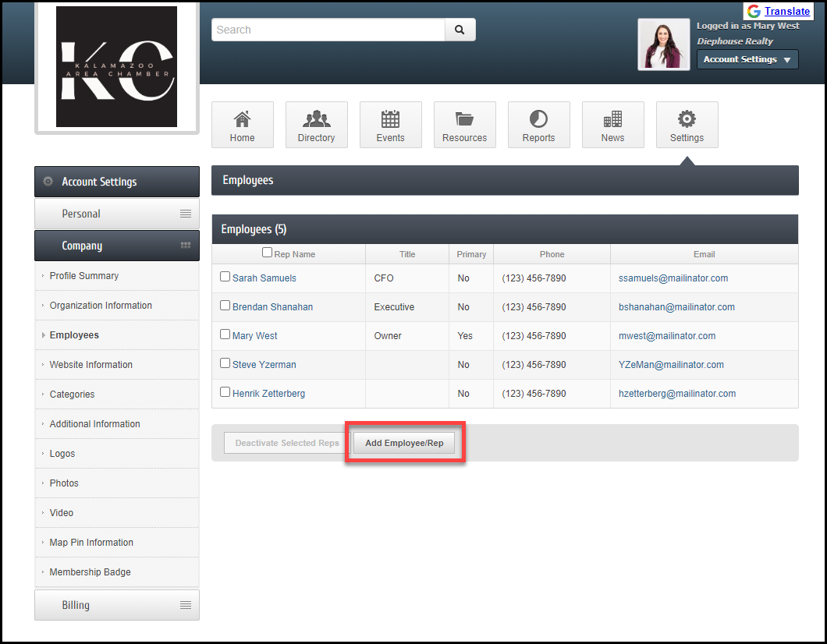827x644 pixels.
Task: Toggle the Rep Name select-all checkbox
Action: pos(268,253)
